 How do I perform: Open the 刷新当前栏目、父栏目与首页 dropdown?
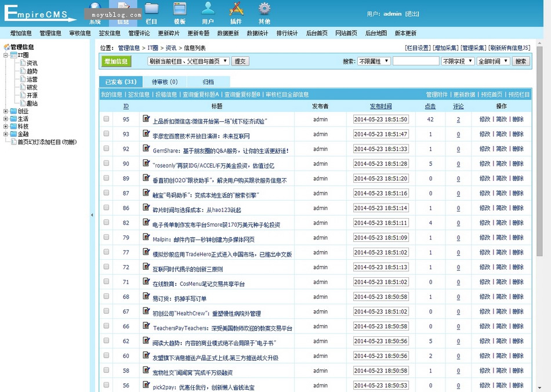[x=188, y=61]
